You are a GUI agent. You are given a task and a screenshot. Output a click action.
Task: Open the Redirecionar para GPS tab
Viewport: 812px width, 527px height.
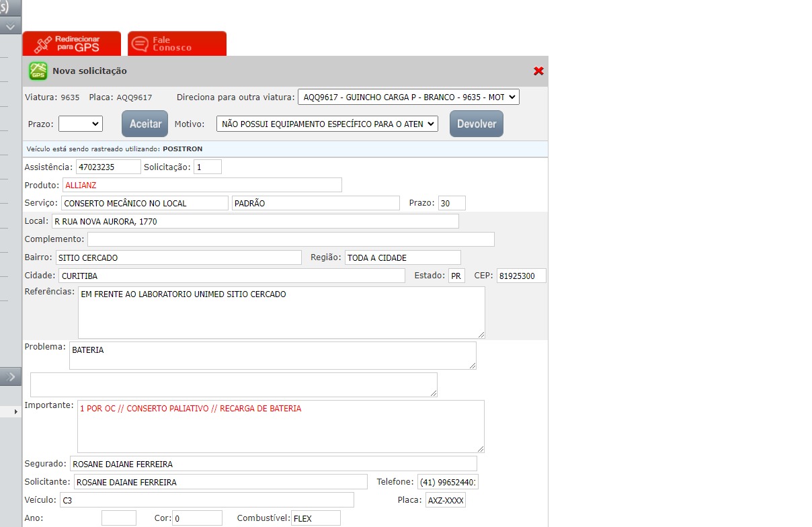tap(72, 44)
